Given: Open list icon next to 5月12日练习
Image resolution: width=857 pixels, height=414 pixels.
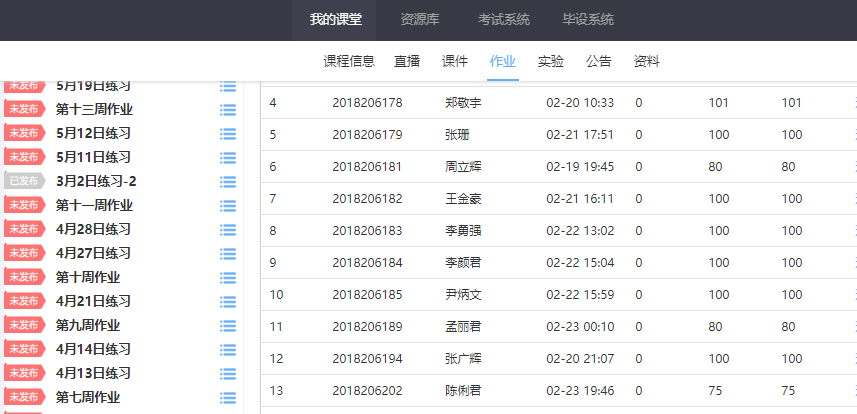Looking at the screenshot, I should pyautogui.click(x=228, y=134).
